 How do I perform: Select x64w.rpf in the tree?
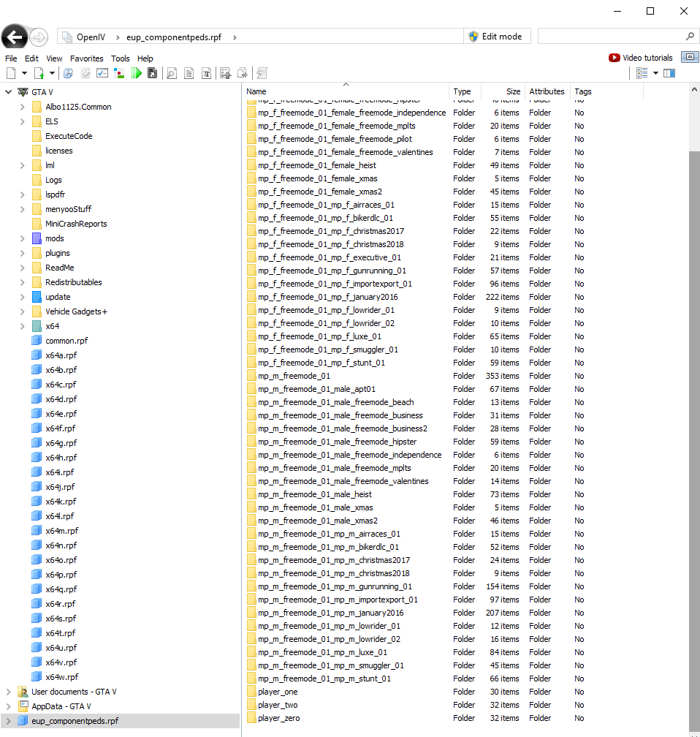(61, 677)
